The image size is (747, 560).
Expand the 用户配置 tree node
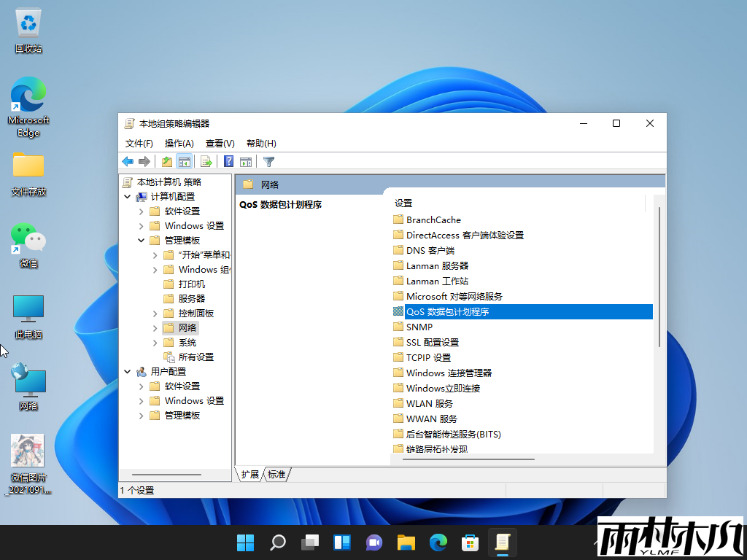[x=127, y=371]
